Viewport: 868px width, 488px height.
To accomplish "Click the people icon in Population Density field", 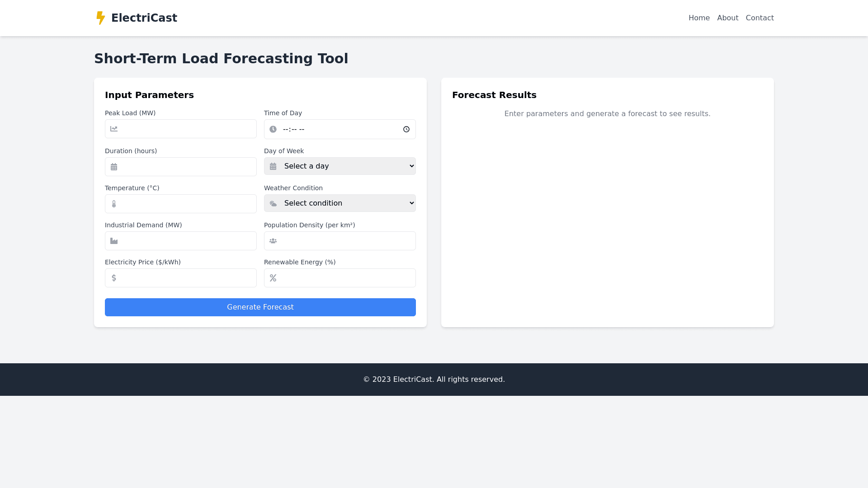I will point(273,241).
